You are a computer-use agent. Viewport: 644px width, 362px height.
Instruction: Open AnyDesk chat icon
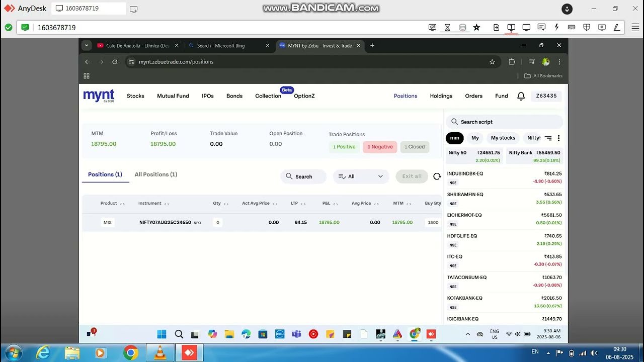(x=541, y=27)
